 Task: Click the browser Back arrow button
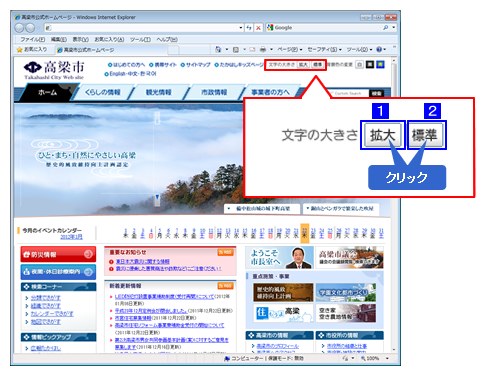(19, 28)
